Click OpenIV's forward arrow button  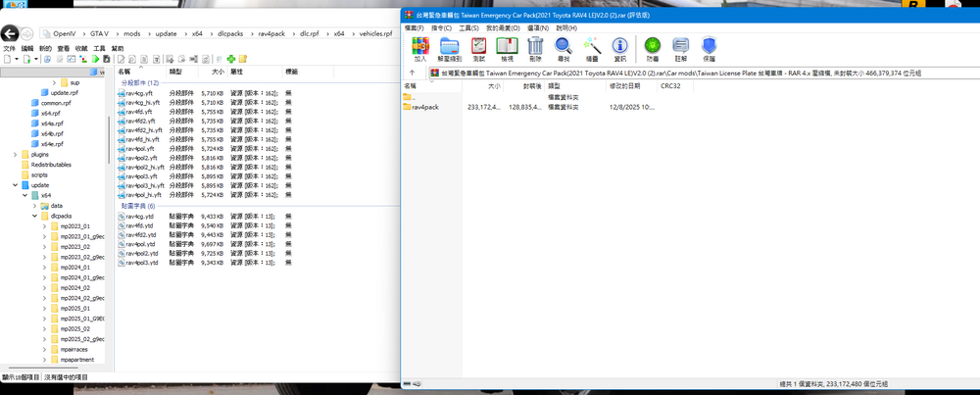point(26,33)
